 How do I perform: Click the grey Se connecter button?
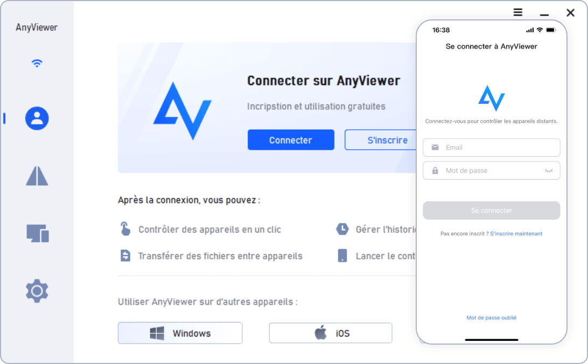(x=491, y=211)
